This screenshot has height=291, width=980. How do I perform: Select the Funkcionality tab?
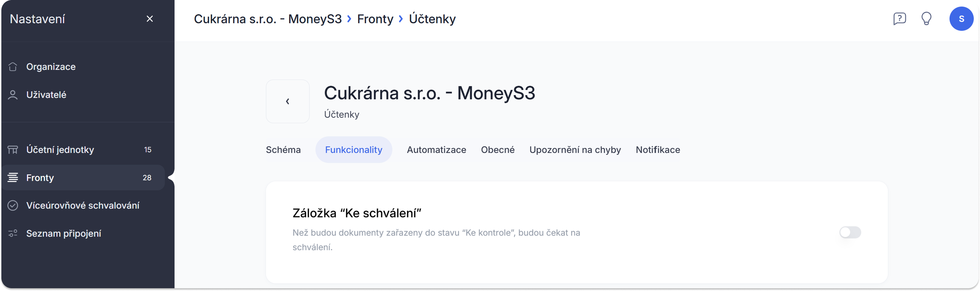pos(354,150)
